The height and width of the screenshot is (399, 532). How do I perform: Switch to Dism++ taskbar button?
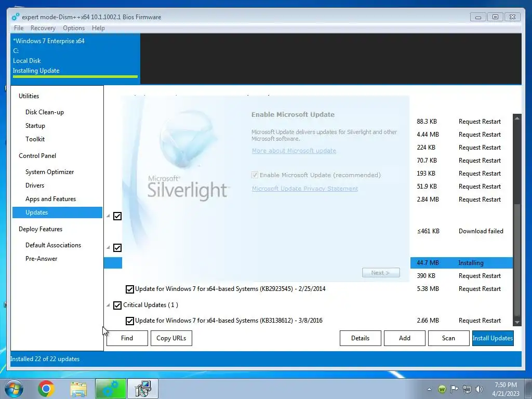111,389
